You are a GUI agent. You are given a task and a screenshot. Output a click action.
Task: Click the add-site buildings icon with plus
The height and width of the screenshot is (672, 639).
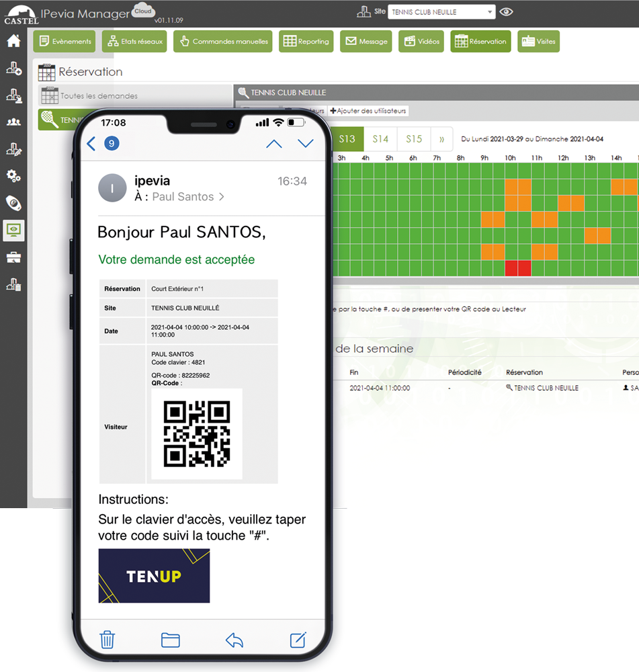(13, 68)
